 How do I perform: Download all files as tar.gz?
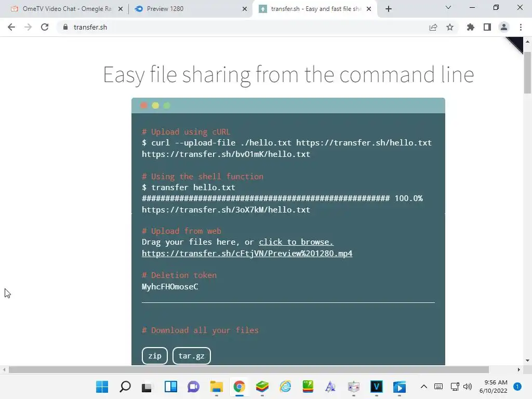pos(191,356)
